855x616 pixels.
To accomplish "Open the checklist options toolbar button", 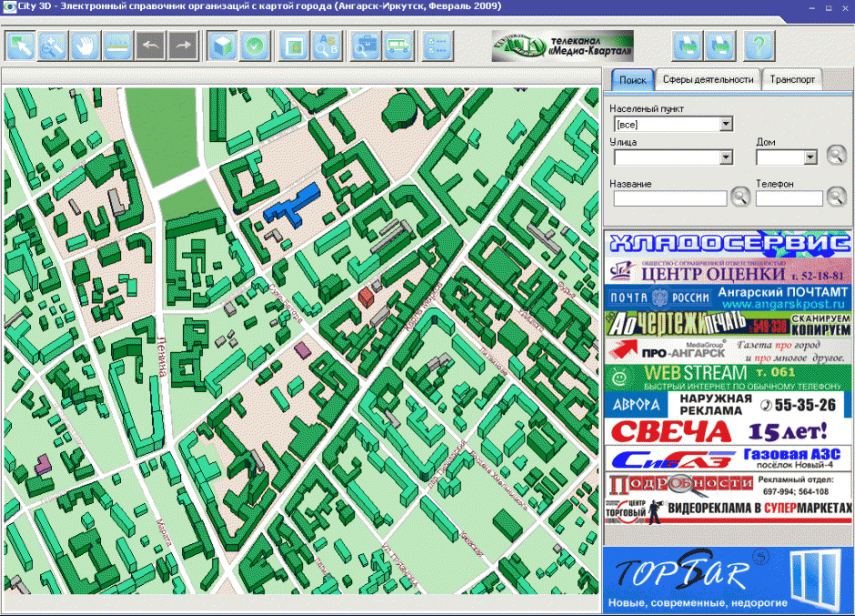I will tap(438, 45).
